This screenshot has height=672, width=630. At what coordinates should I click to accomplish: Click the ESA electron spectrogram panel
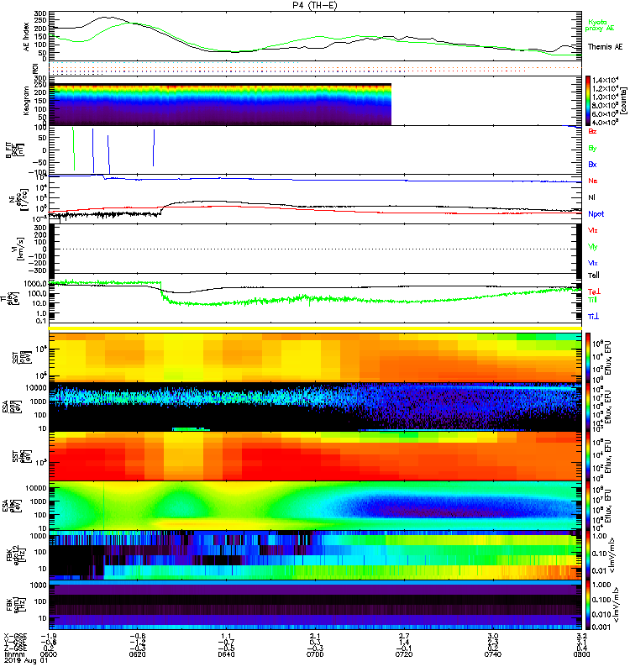315,506
